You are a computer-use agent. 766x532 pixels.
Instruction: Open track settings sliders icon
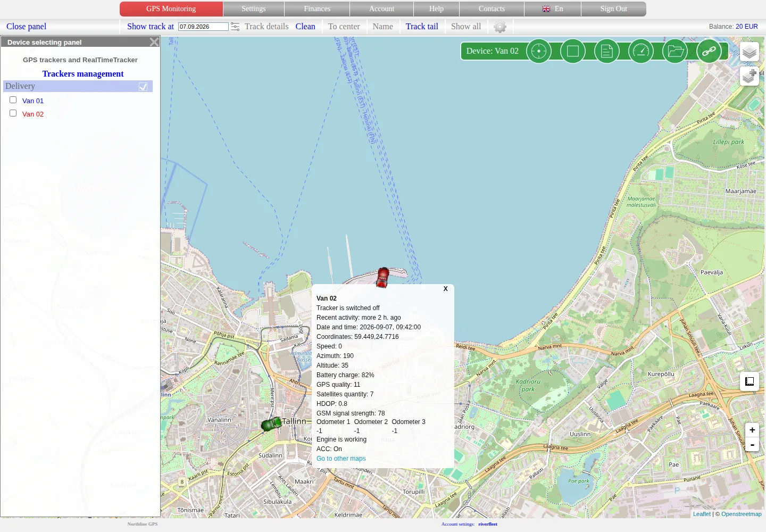click(235, 27)
